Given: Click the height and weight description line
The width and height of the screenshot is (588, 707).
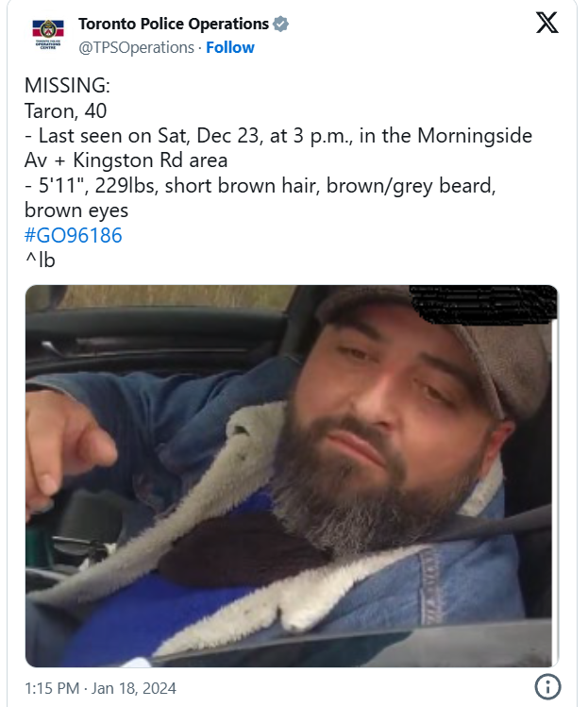Looking at the screenshot, I should pos(260,186).
